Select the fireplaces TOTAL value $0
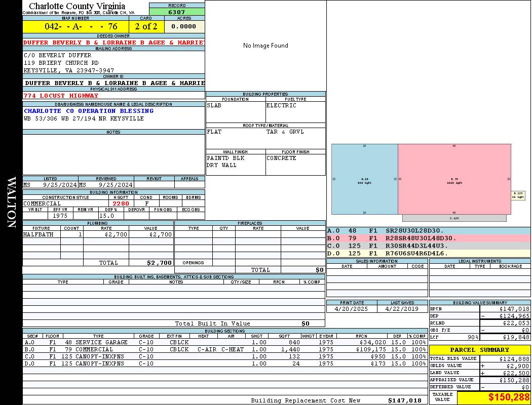 point(320,270)
